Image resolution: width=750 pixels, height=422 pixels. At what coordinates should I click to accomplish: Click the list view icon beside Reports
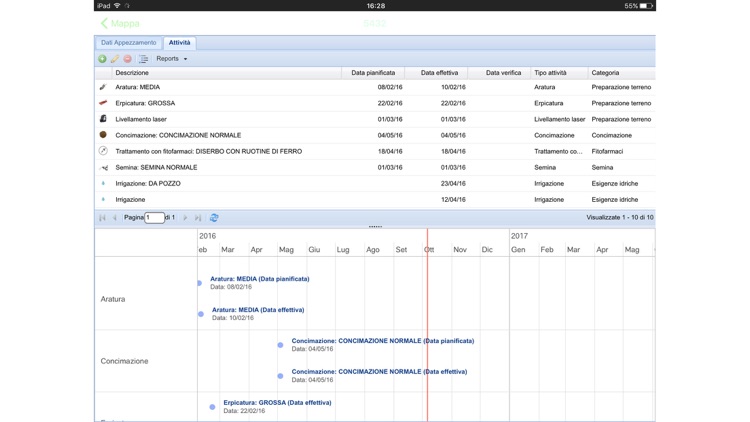tap(144, 59)
